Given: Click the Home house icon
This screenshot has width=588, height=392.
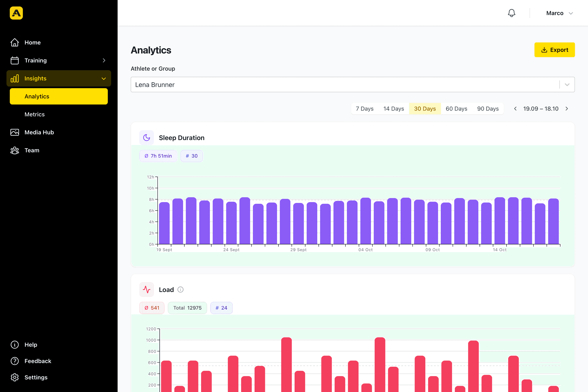Looking at the screenshot, I should [15, 42].
